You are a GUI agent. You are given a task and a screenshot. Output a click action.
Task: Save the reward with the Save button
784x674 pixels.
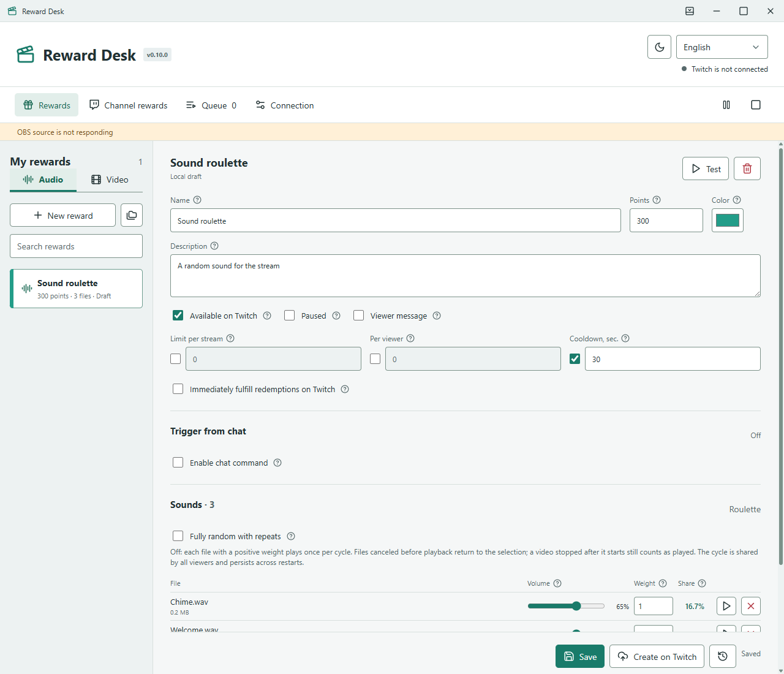(580, 656)
